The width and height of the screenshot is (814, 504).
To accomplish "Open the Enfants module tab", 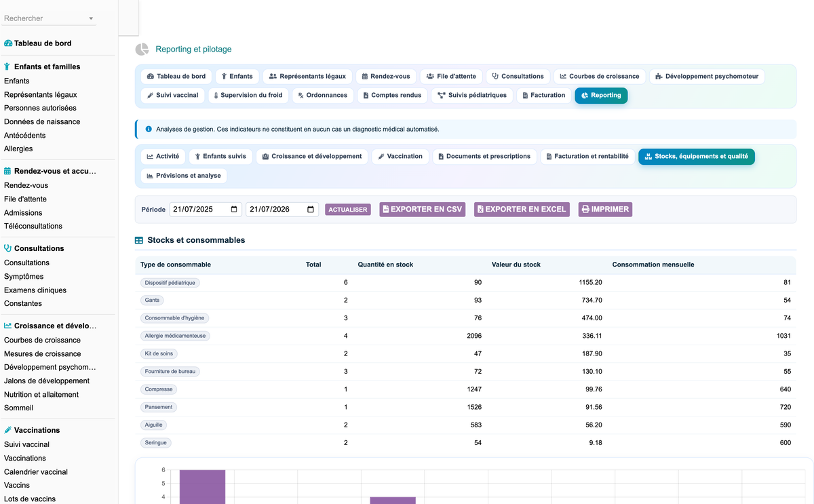I will tap(237, 76).
